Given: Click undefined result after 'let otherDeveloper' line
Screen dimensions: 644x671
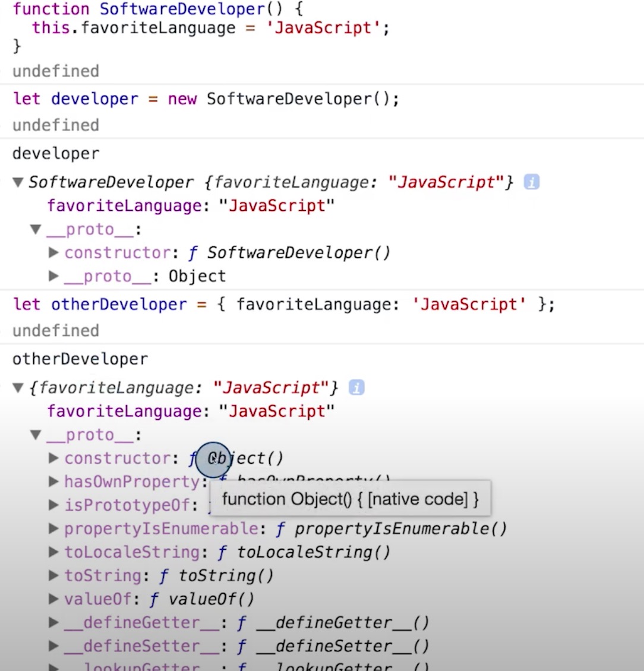Looking at the screenshot, I should [56, 331].
